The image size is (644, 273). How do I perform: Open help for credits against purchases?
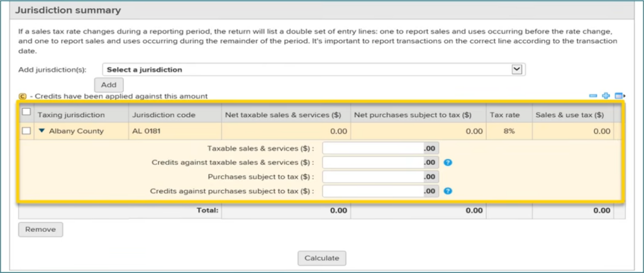coord(448,191)
